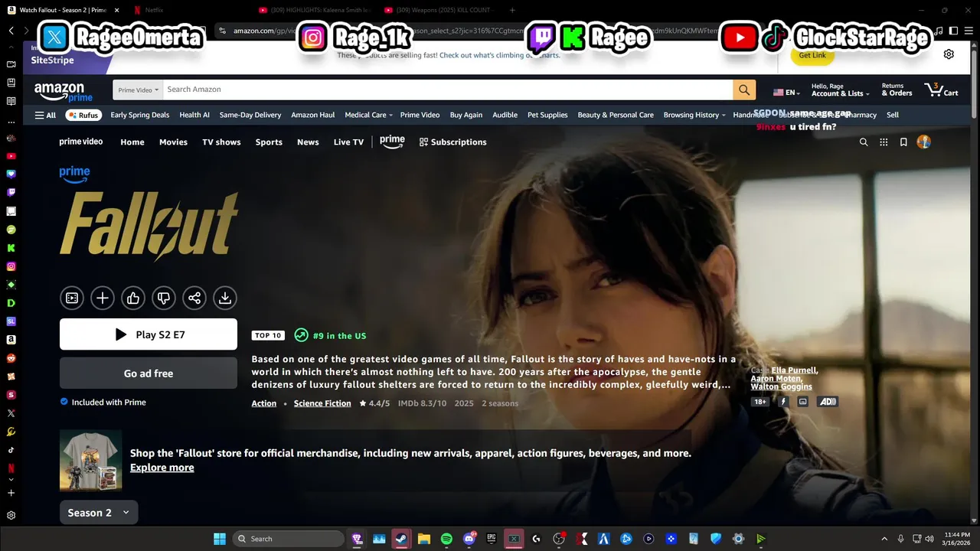Open the Amazon Cart
Screen dimensions: 980x551
pos(941,90)
